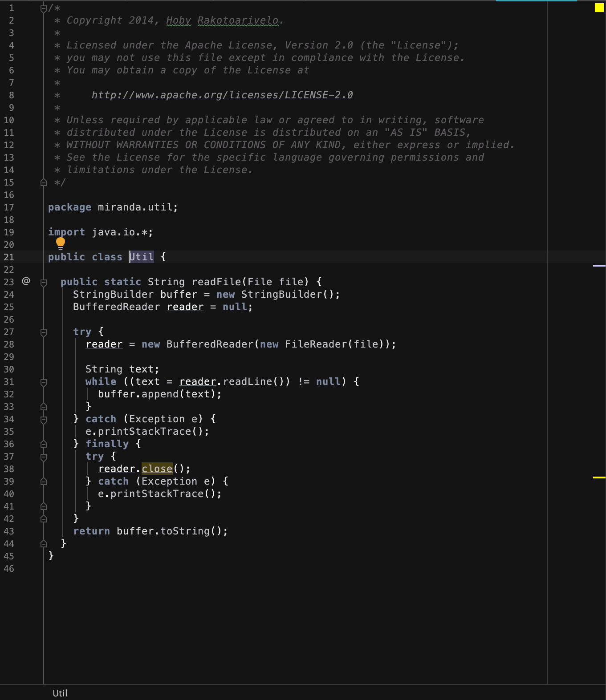Click the comment end fold marker at line 15

[x=44, y=182]
